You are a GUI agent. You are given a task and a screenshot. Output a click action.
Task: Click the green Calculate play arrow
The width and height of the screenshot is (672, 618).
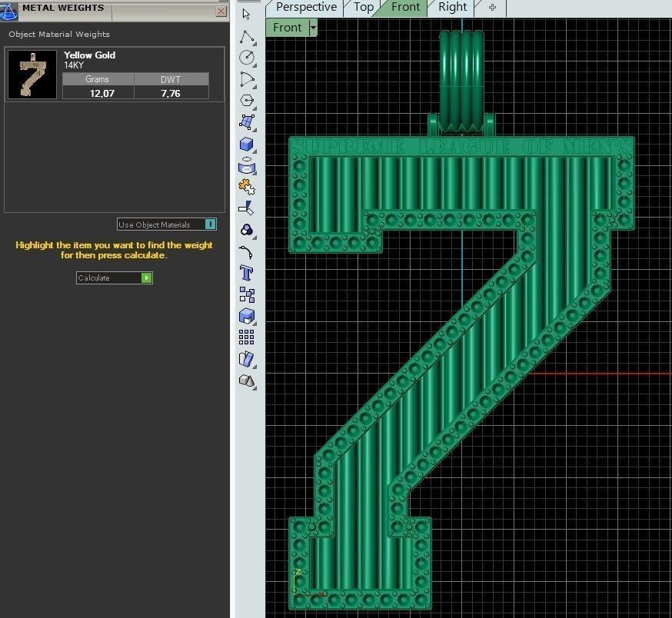coord(147,277)
